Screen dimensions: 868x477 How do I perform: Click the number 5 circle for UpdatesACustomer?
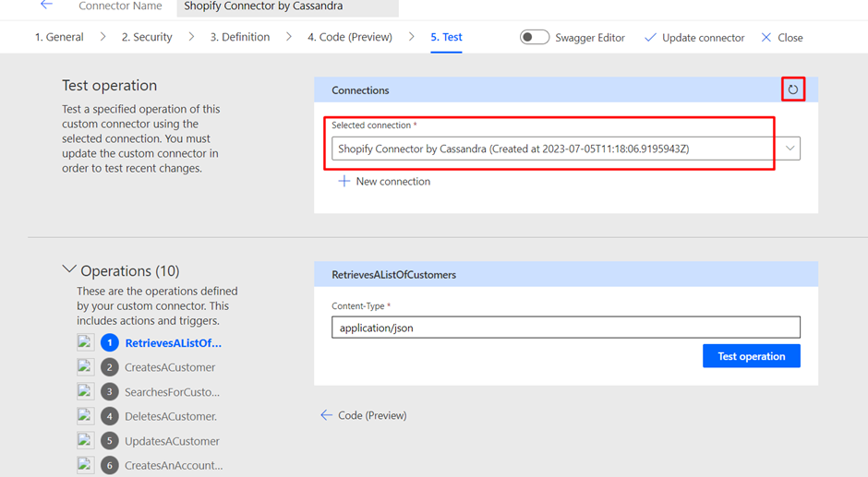coord(110,441)
